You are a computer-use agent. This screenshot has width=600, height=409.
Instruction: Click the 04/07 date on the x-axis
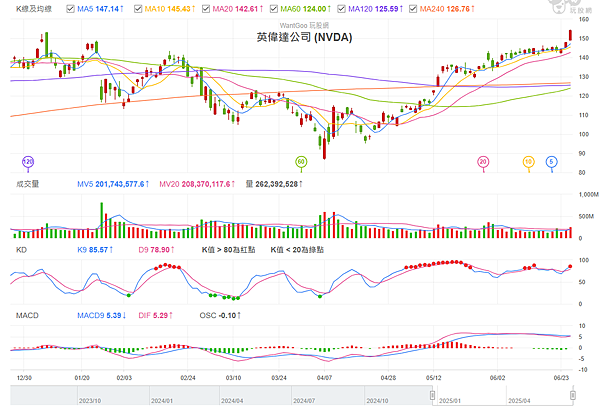point(324,378)
